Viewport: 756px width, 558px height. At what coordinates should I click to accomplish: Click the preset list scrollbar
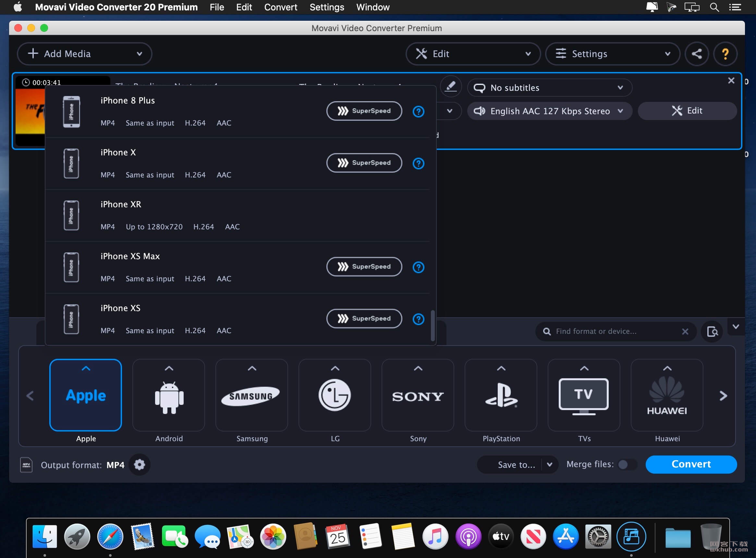(433, 326)
